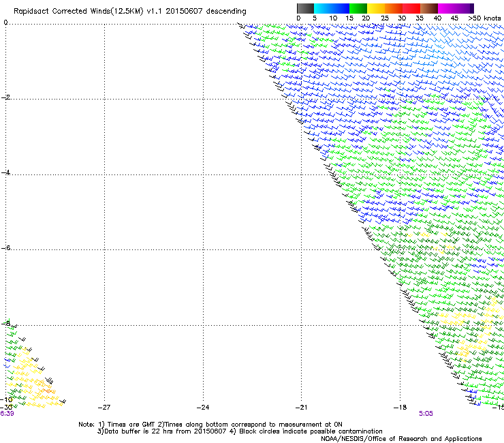Click the '-27' longitude axis label
This screenshot has width=504, height=443.
pyautogui.click(x=104, y=408)
